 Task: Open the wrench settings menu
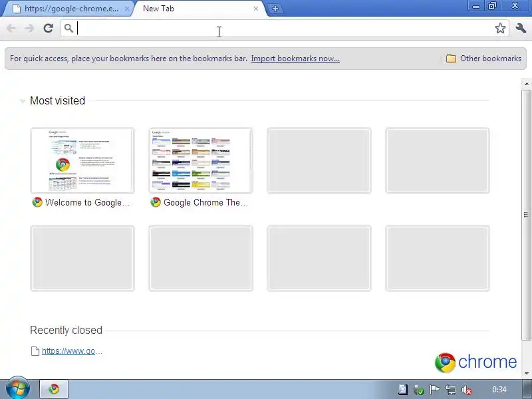pos(521,28)
